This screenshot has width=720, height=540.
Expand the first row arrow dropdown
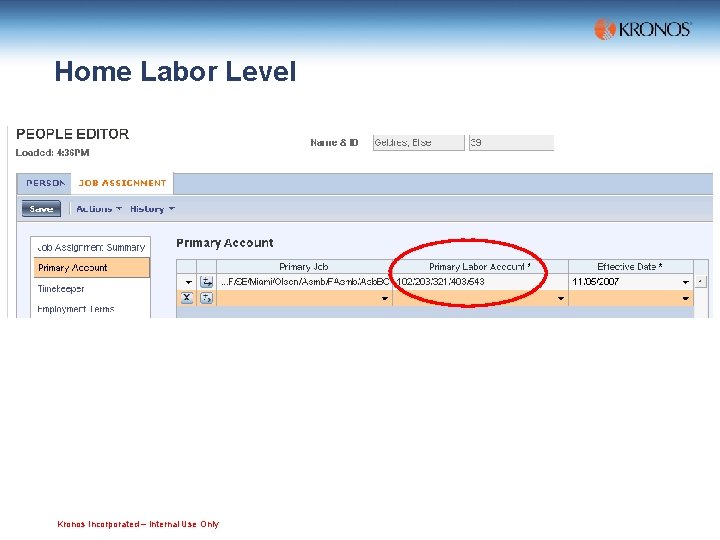pyautogui.click(x=188, y=282)
